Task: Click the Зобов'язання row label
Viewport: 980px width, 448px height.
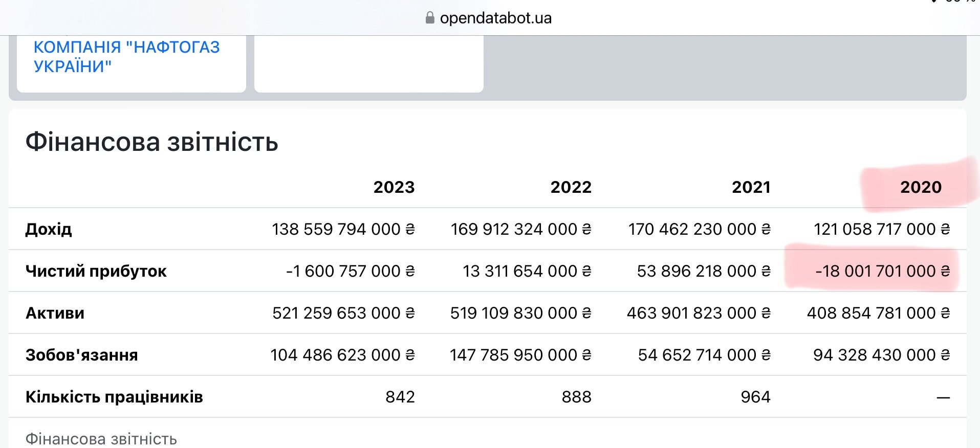Action: point(82,355)
